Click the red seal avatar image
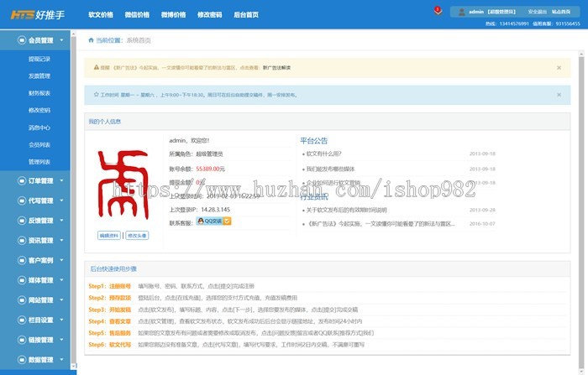 (x=123, y=184)
